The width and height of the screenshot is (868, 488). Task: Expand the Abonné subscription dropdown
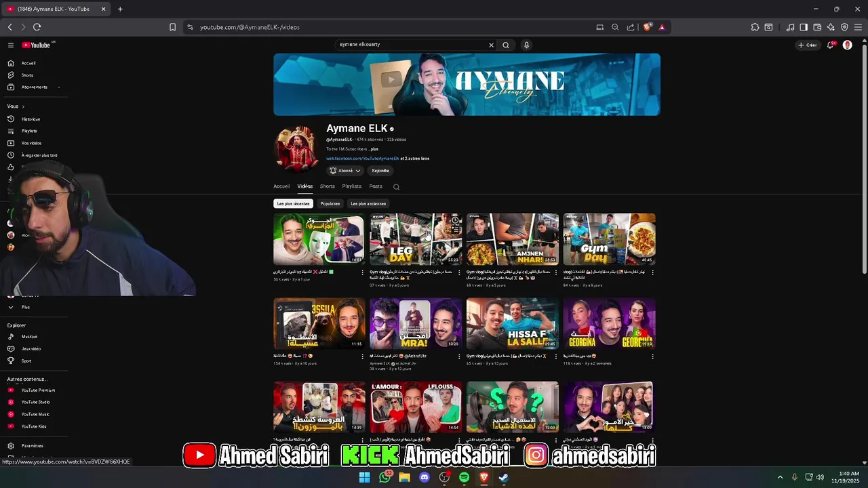[x=346, y=171]
